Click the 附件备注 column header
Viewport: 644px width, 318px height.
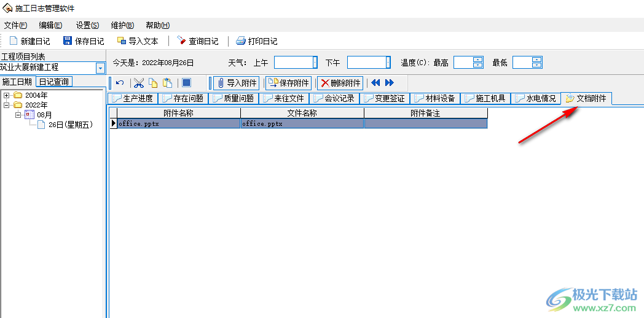click(426, 113)
